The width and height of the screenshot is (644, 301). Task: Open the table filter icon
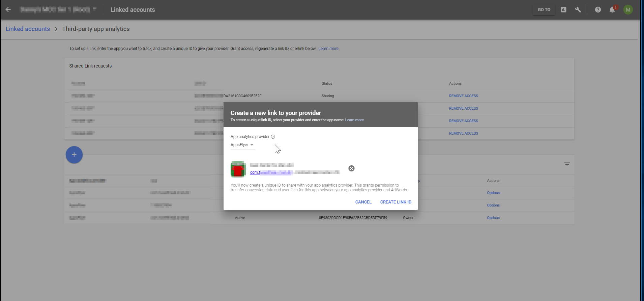tap(567, 164)
